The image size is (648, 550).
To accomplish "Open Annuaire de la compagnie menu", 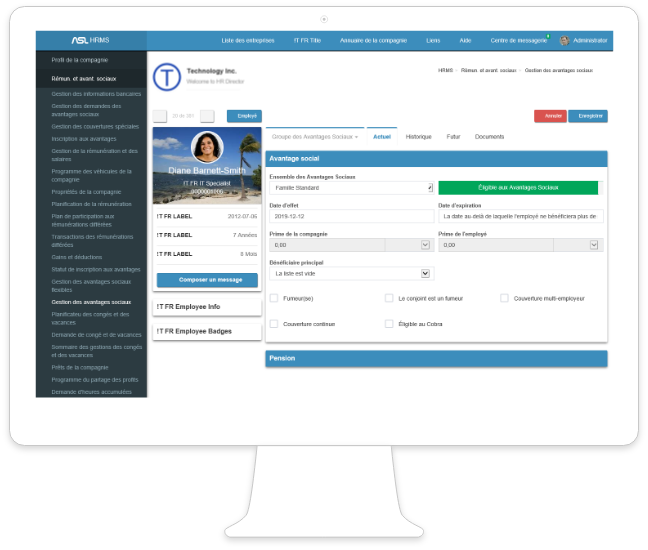I will (373, 40).
